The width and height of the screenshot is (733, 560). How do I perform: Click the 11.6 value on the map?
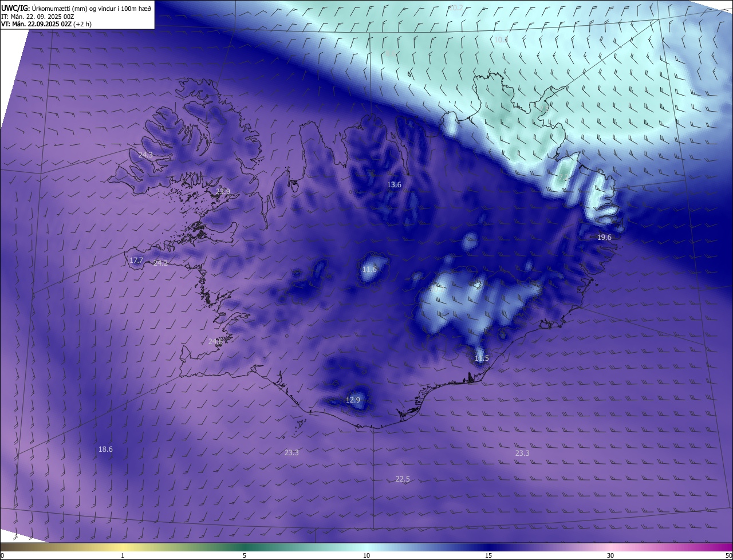(x=370, y=270)
